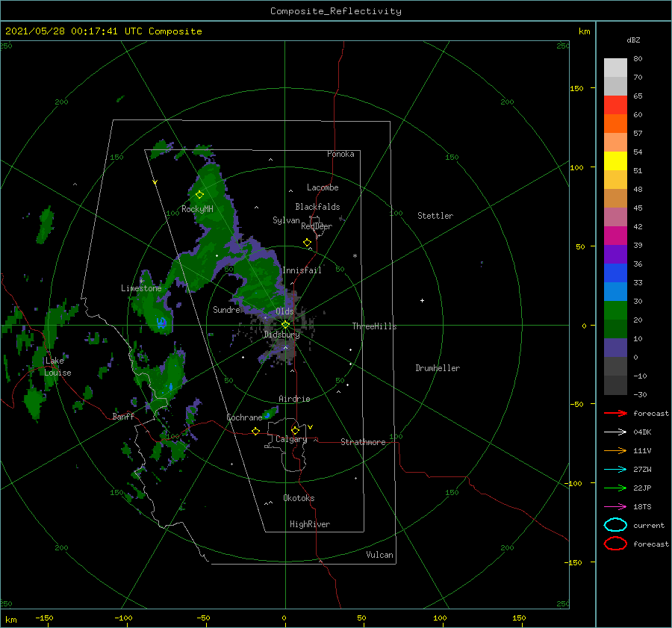This screenshot has height=628, width=672.
Task: Select the red 65 dBZ color swatch
Action: 615,105
